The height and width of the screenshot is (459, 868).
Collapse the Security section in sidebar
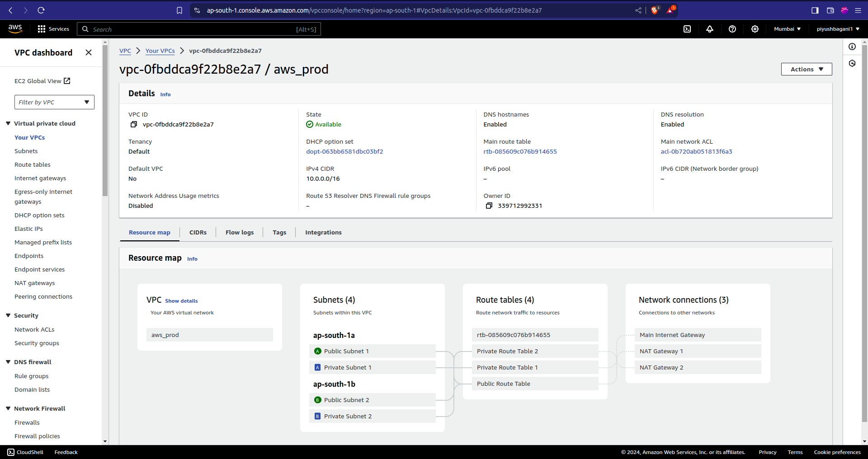8,315
